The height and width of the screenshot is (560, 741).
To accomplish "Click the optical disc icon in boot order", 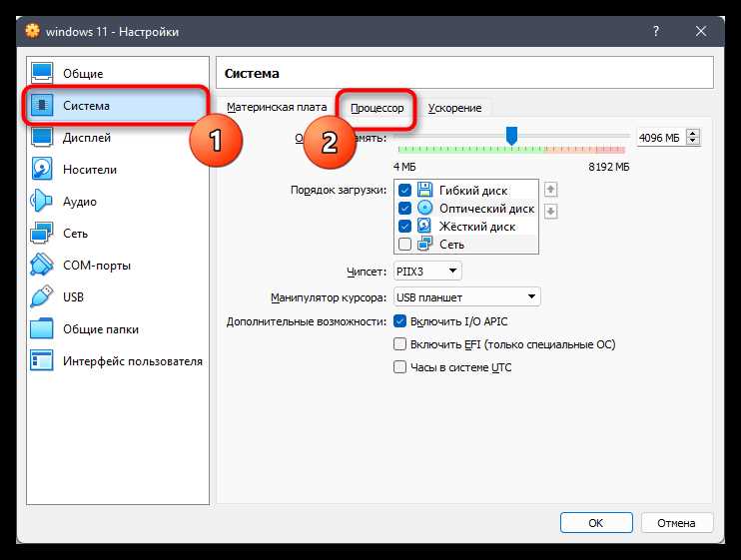I will 424,208.
